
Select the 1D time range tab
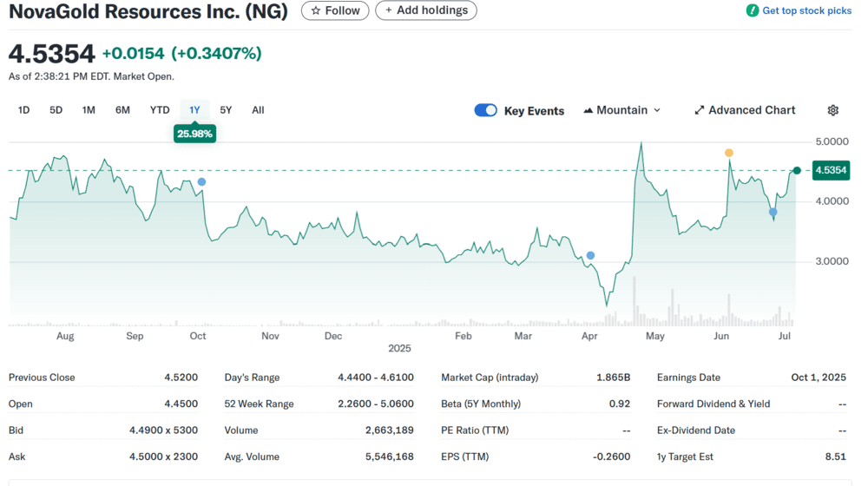coord(23,110)
